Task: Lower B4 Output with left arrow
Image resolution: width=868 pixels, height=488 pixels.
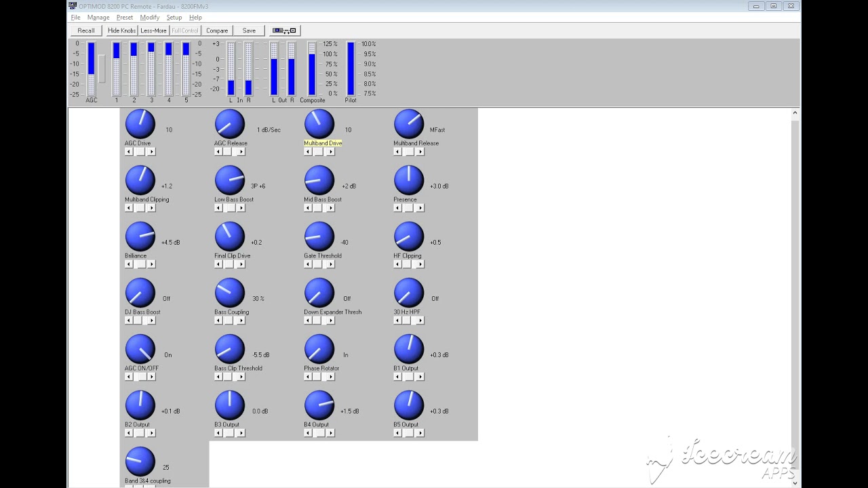Action: pos(308,433)
